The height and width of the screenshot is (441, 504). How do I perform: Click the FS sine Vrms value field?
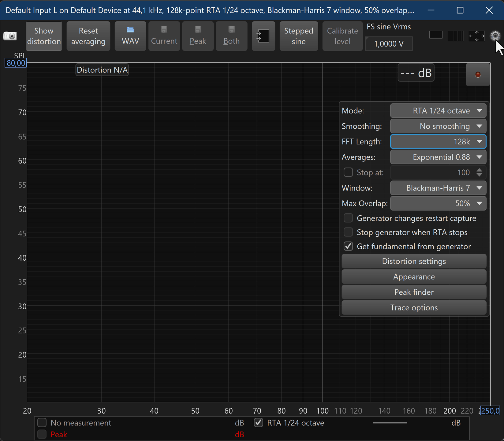389,44
